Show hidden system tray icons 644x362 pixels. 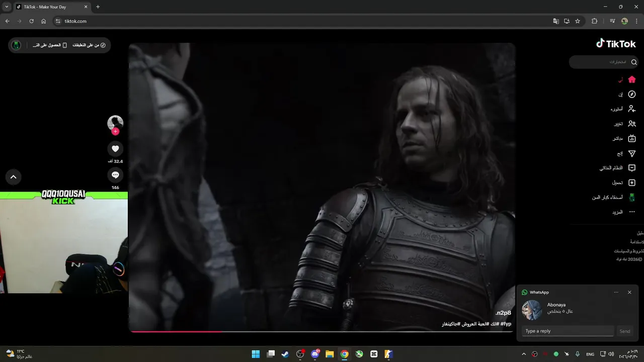[524, 354]
